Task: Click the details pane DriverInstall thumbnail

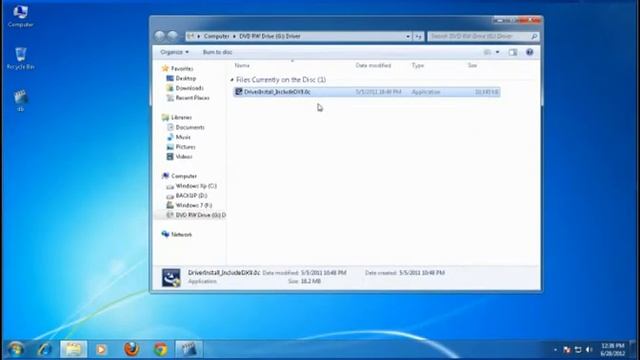Action: click(x=171, y=278)
